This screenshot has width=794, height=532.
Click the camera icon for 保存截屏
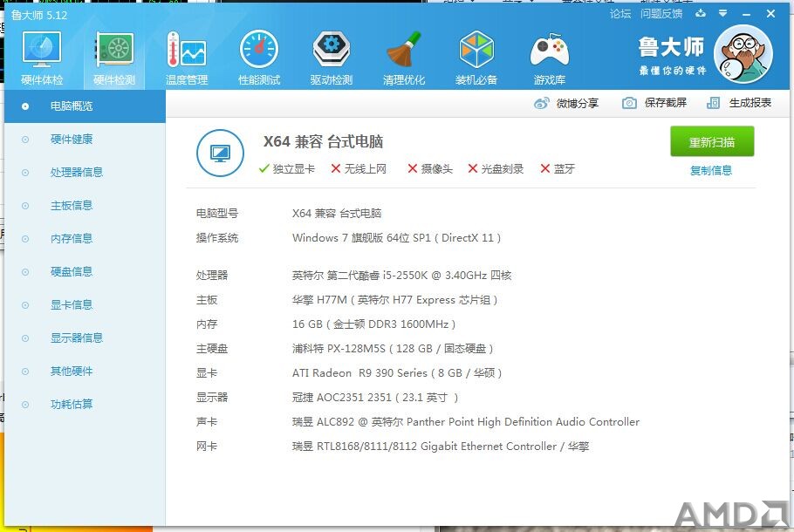629,103
